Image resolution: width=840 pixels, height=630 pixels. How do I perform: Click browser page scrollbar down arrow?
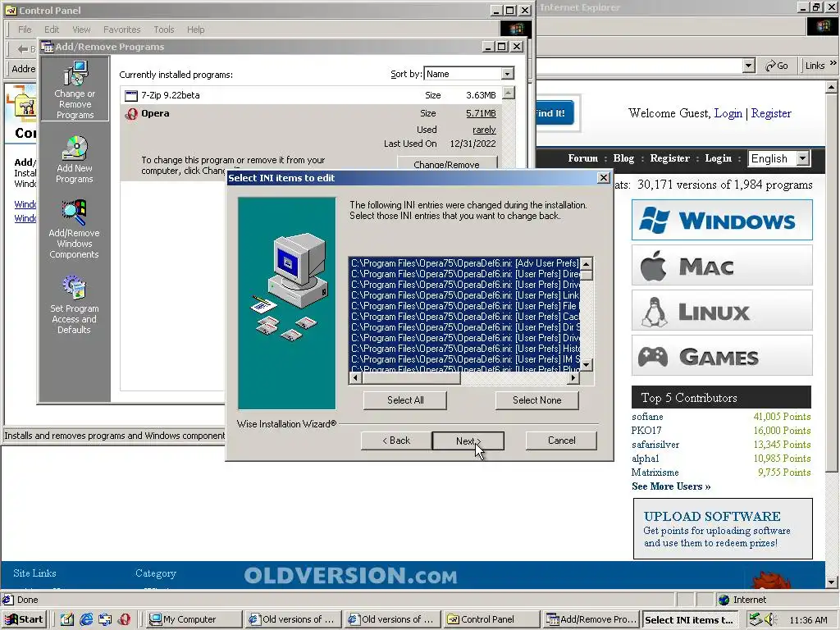[832, 582]
